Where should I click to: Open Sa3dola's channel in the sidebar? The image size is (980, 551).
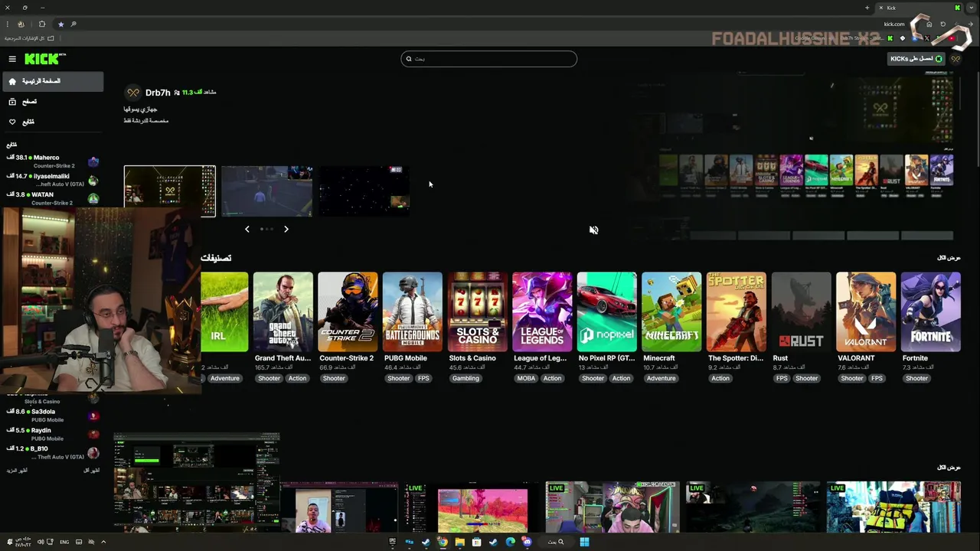[x=52, y=416]
